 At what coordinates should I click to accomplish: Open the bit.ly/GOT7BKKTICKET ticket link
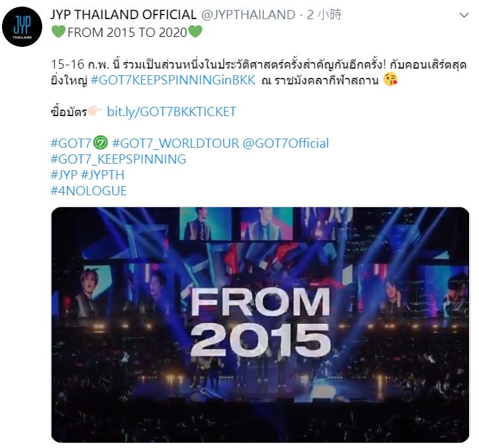172,112
